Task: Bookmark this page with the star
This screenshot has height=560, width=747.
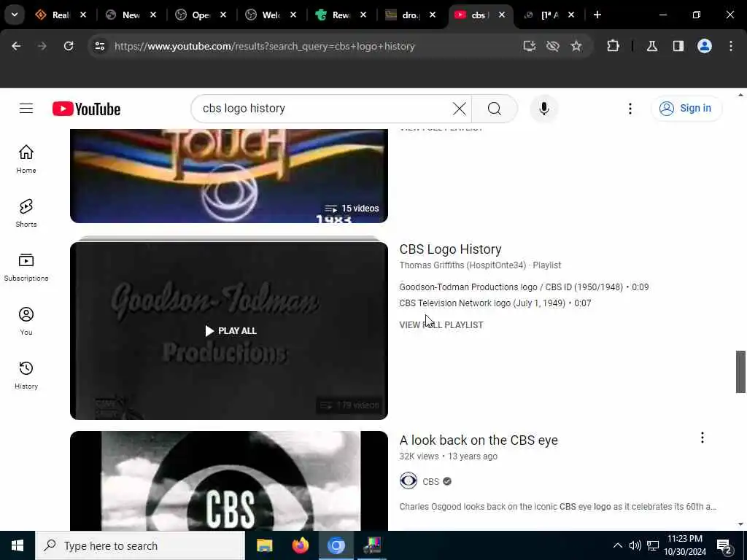Action: 576,46
